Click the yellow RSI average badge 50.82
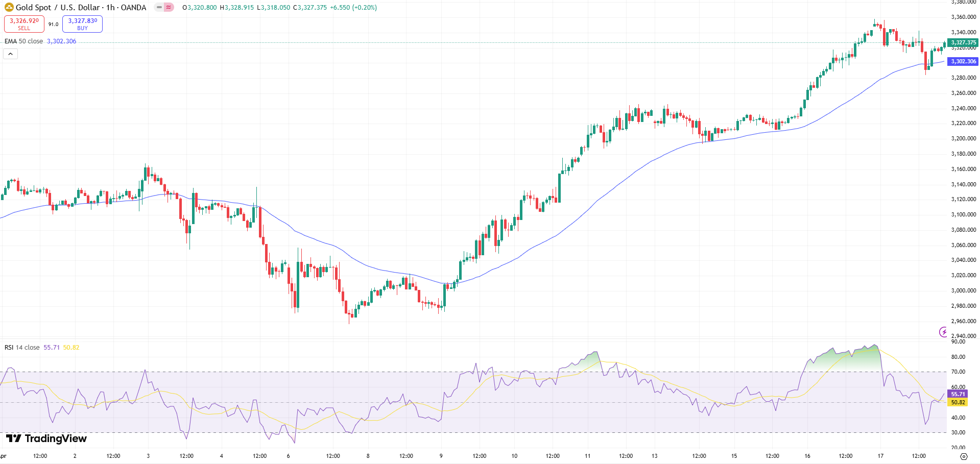This screenshot has width=980, height=464. (958, 402)
